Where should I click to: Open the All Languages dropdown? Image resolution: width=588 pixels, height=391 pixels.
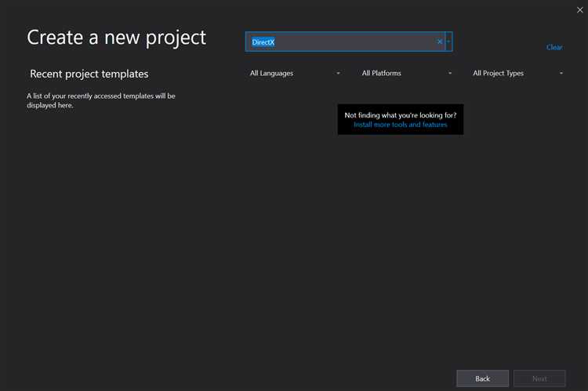click(295, 73)
